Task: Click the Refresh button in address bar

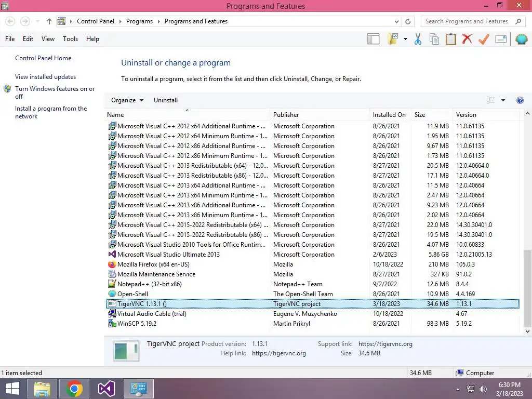Action: pos(408,21)
